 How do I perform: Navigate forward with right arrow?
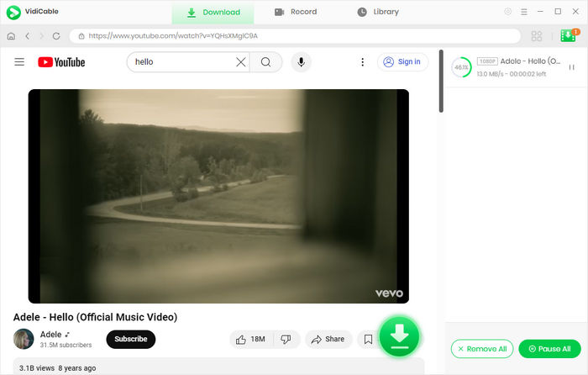click(x=42, y=36)
